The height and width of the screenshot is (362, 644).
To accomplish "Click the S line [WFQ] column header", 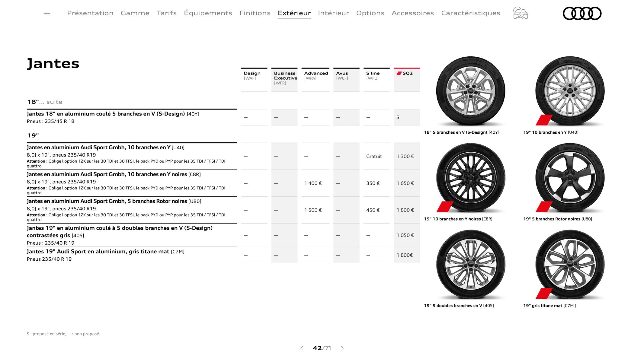I will (376, 80).
